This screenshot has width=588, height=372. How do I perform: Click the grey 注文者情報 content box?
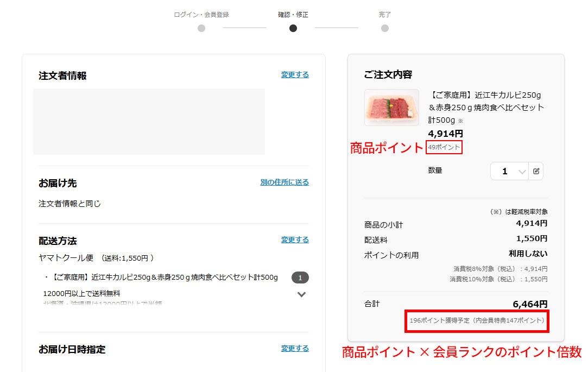pyautogui.click(x=149, y=122)
